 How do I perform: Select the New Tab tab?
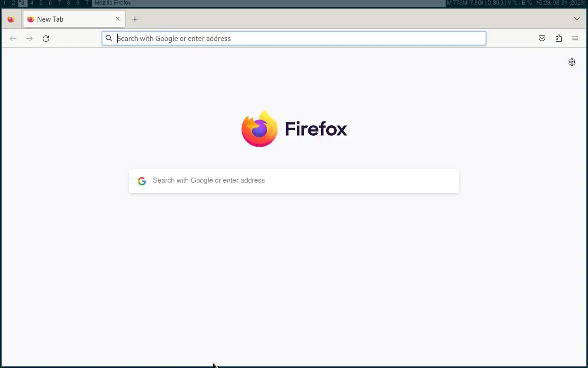pos(74,19)
